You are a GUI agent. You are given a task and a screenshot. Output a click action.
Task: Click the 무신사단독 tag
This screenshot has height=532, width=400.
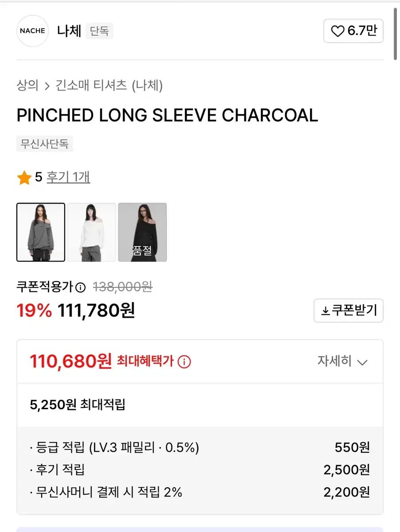[x=44, y=144]
